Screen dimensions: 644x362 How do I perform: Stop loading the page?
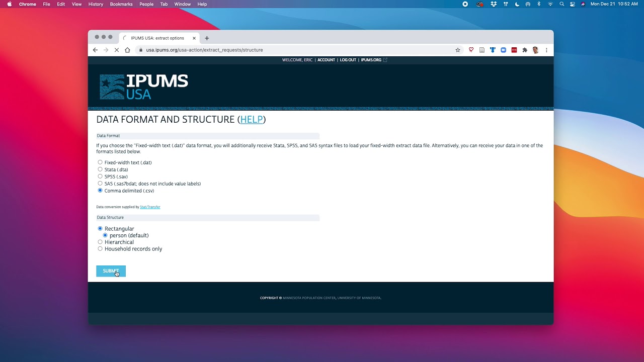[x=117, y=50]
